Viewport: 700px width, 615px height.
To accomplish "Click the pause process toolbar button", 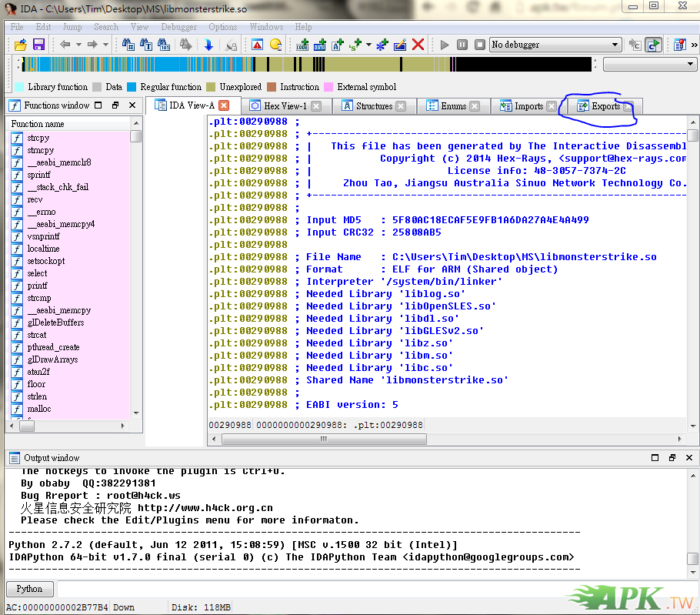I will pyautogui.click(x=462, y=45).
